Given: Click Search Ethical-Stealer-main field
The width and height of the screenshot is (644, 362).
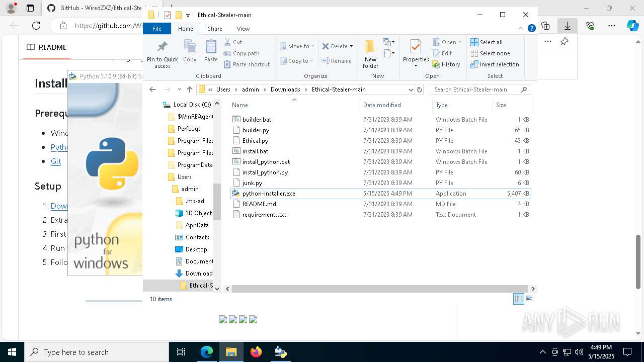Looking at the screenshot, I should 480,89.
